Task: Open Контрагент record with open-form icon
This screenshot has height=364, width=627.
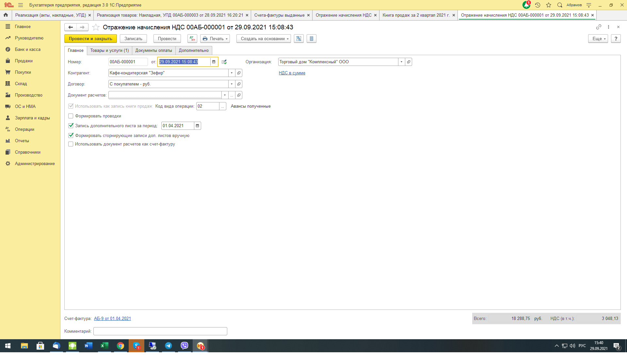Action: click(239, 73)
